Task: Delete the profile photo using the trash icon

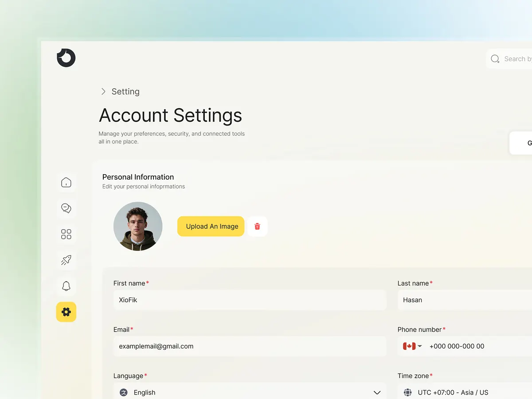Action: pos(257,226)
